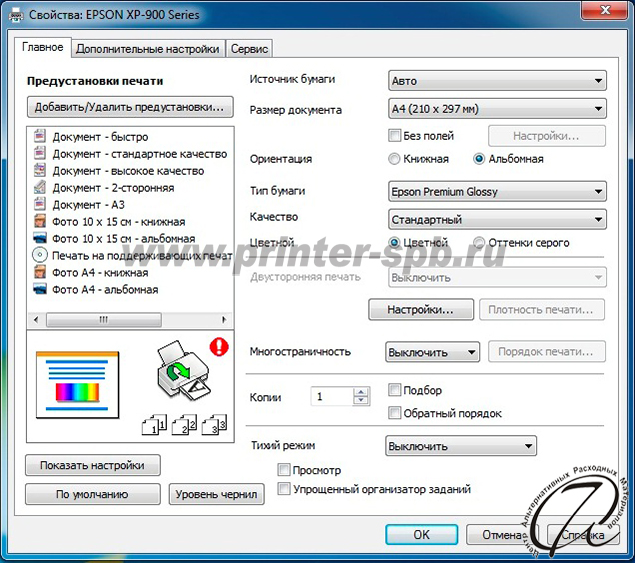This screenshot has width=635, height=563.
Task: Select 'Книжная' orientation
Action: tap(394, 159)
